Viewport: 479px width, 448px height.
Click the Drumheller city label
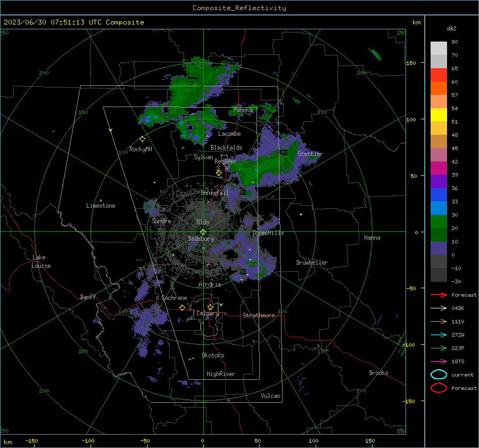(x=312, y=263)
